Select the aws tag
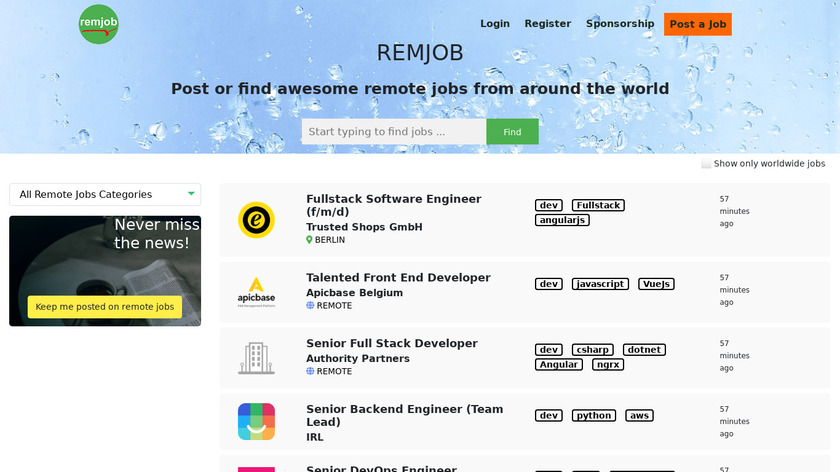Image resolution: width=840 pixels, height=472 pixels. 639,415
